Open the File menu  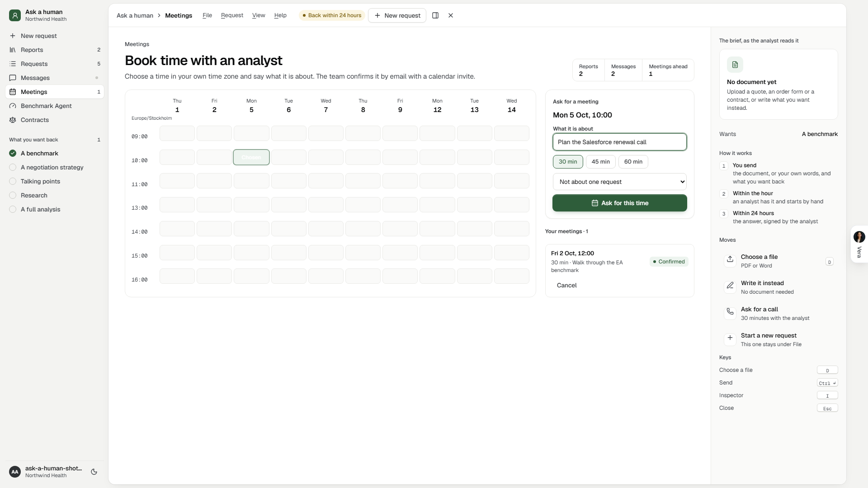[207, 15]
